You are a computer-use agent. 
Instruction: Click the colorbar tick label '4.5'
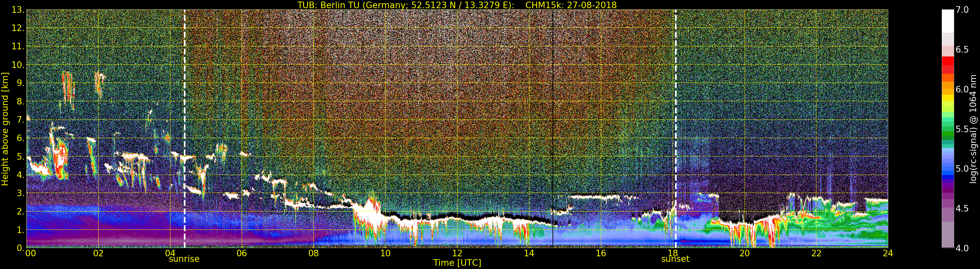point(962,209)
